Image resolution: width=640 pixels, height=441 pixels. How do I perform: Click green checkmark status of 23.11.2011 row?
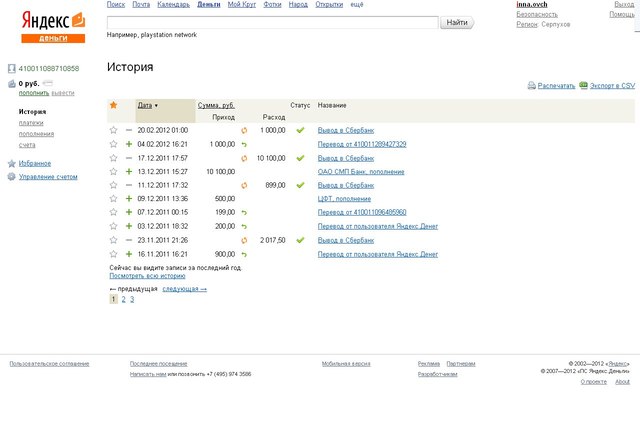(300, 240)
